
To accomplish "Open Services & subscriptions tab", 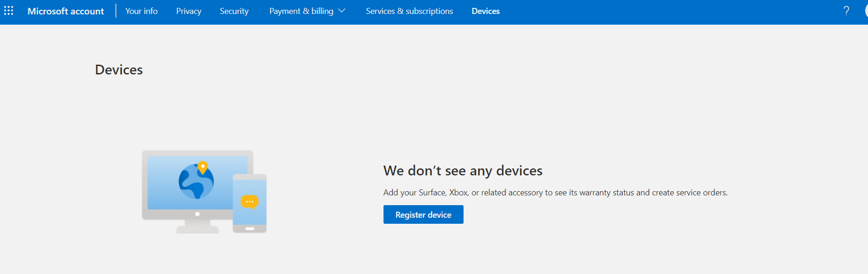I will (x=409, y=11).
